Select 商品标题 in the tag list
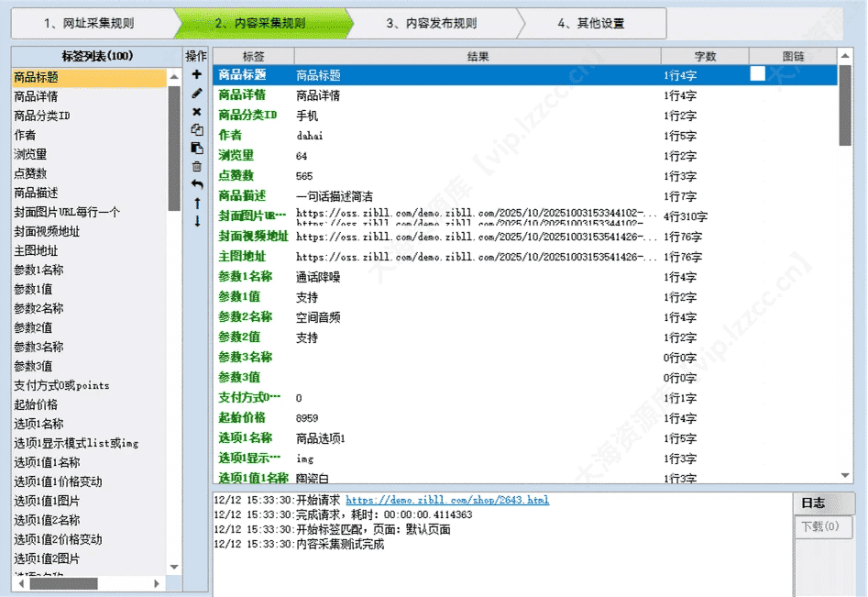The width and height of the screenshot is (868, 597). click(x=89, y=77)
